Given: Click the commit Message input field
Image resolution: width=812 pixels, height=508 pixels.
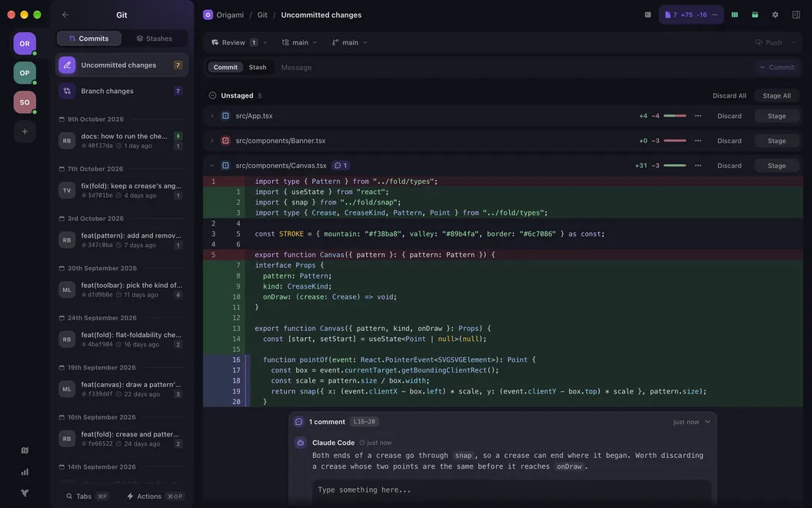Looking at the screenshot, I should coord(514,68).
